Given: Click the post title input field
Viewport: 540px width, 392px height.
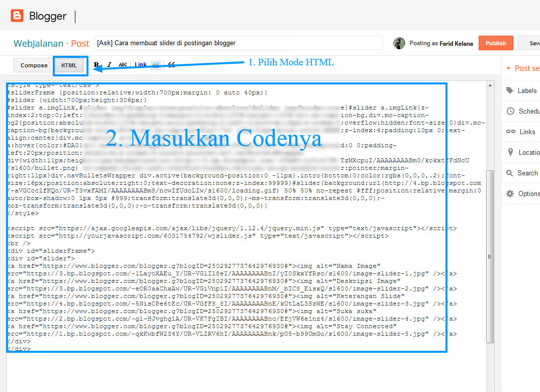Looking at the screenshot, I should click(239, 43).
